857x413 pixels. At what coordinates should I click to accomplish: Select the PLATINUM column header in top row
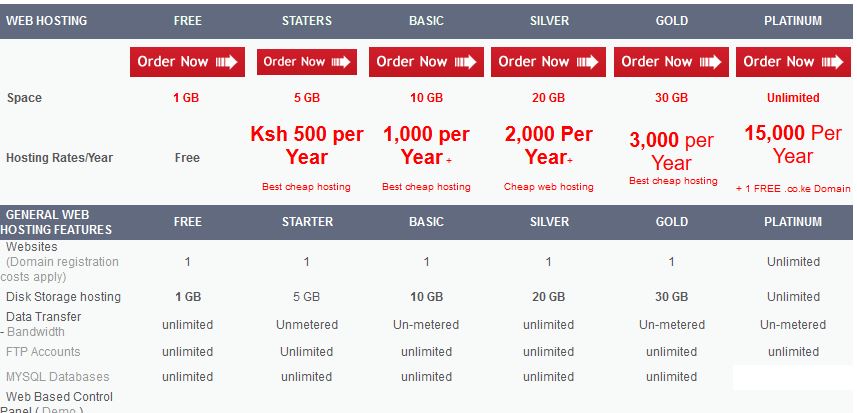point(793,21)
